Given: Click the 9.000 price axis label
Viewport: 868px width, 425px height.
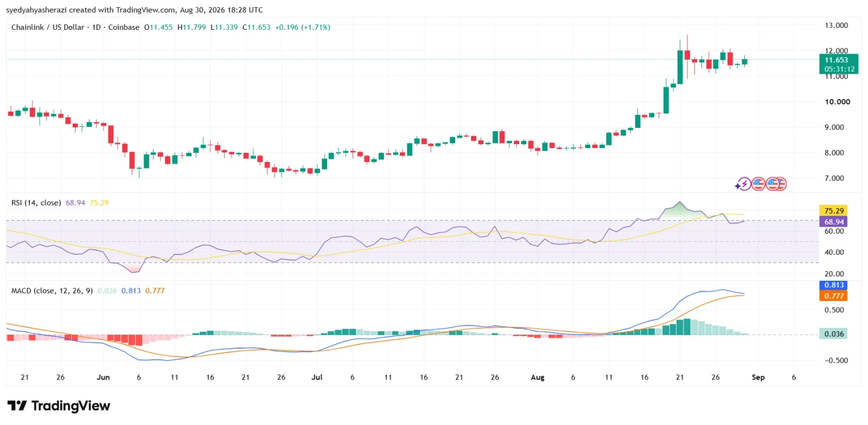Looking at the screenshot, I should (x=834, y=127).
